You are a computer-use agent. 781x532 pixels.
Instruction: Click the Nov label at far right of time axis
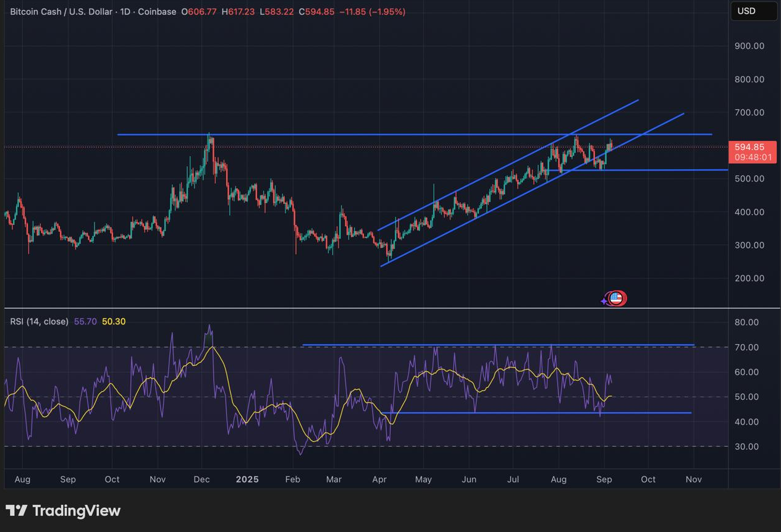[694, 479]
